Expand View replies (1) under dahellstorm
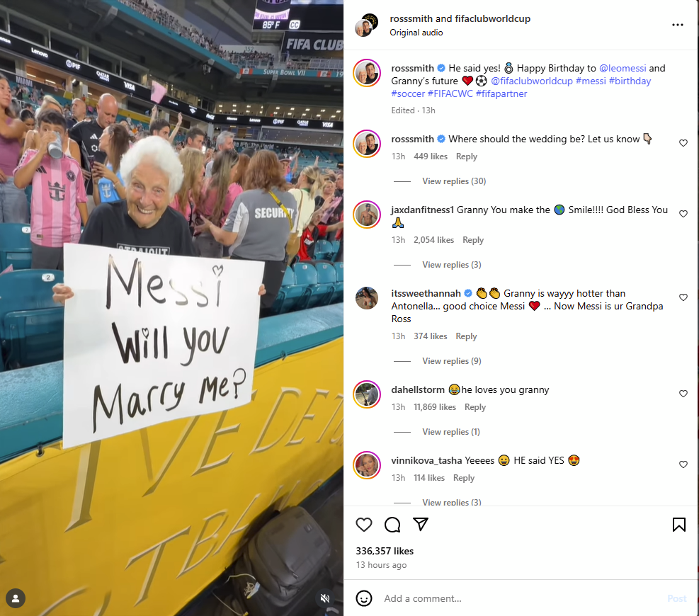699x616 pixels. click(x=451, y=432)
